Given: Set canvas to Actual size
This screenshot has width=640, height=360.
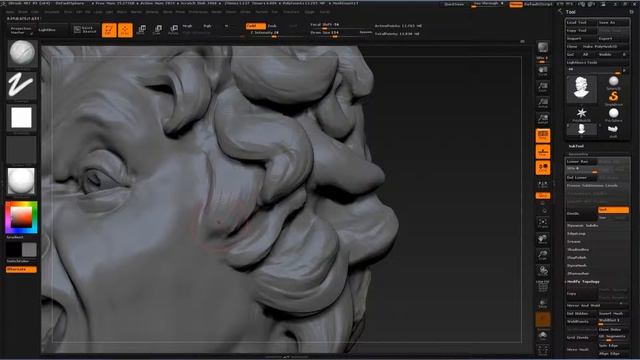Looking at the screenshot, I should point(542,103).
